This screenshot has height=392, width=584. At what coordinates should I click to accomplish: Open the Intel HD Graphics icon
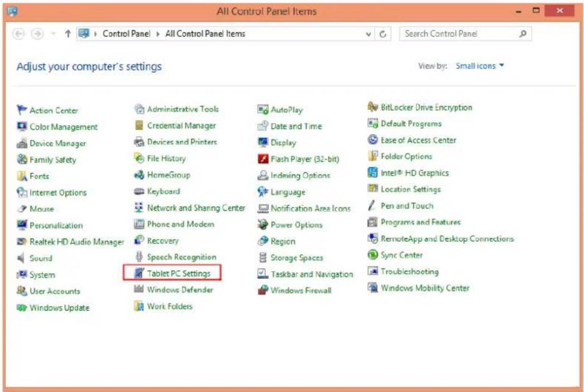pos(372,172)
